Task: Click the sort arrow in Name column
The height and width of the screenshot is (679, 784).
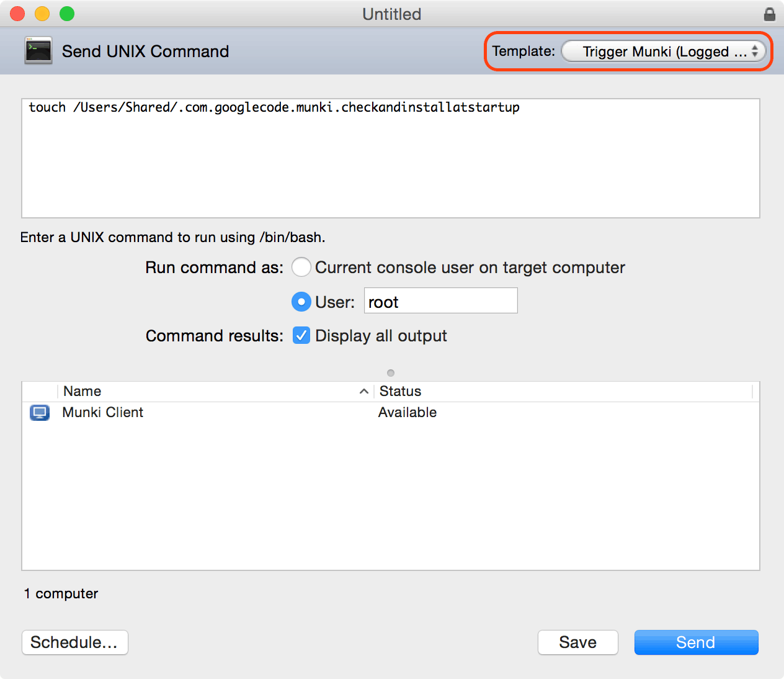Action: (364, 391)
